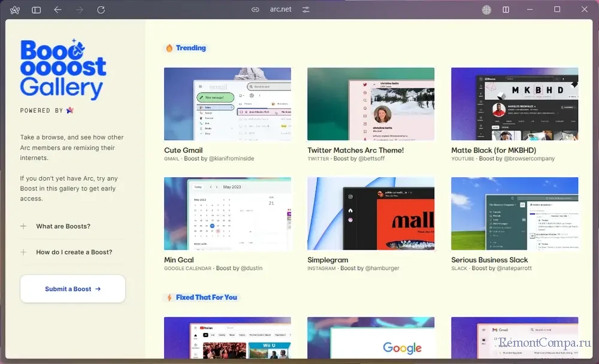Expand 'How do I create a Boost?'
Screen dimensions: 599x364
[74, 252]
